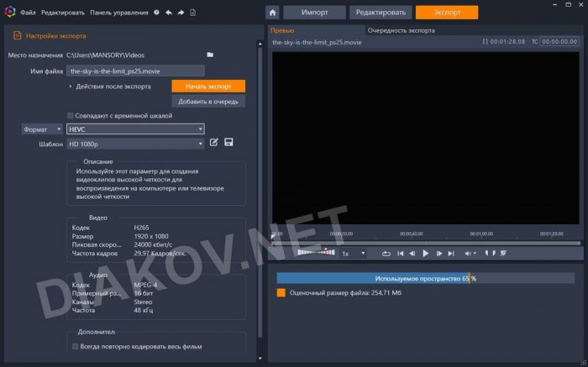The image size is (588, 367).
Task: Click the '1920 x 1080' size value
Action: pyautogui.click(x=151, y=236)
